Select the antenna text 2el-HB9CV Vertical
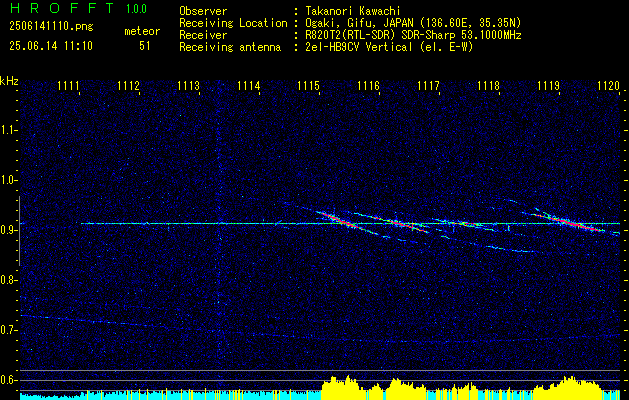The width and height of the screenshot is (629, 400). tap(359, 47)
